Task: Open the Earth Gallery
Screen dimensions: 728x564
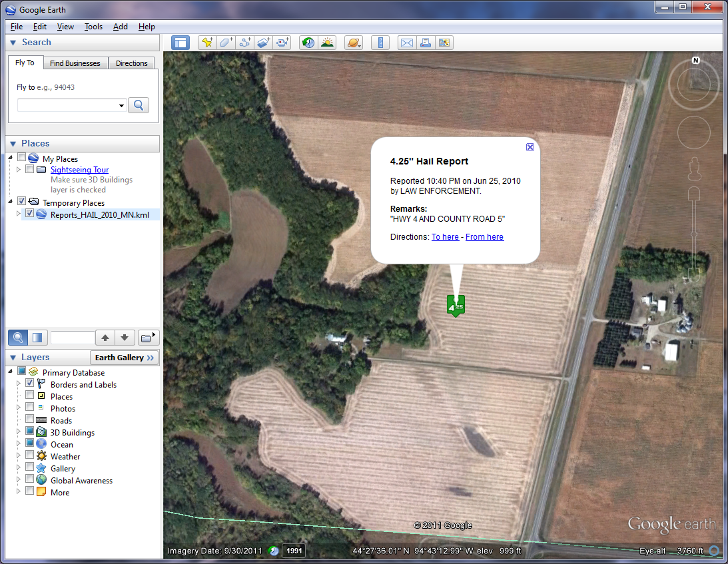Action: 124,358
